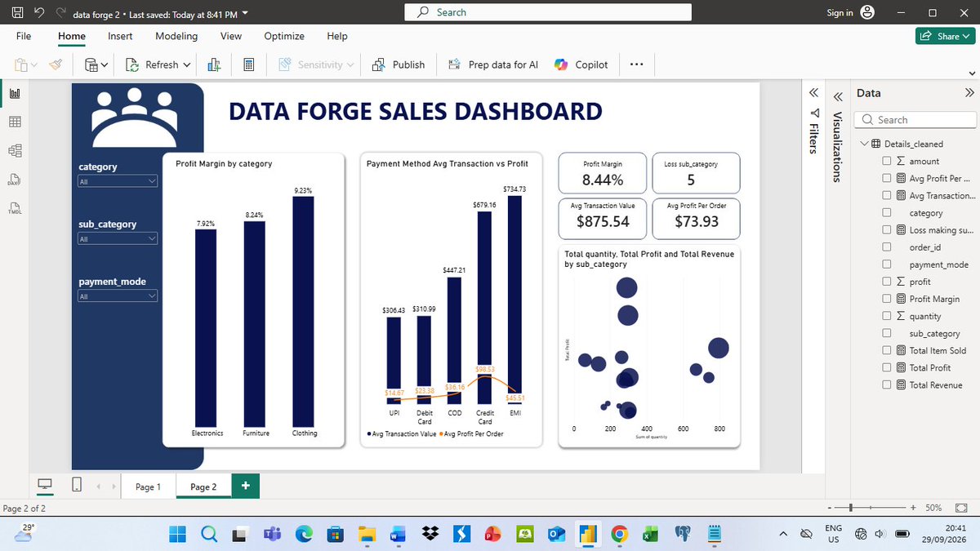Viewport: 980px width, 551px height.
Task: Check the Total Revenue field checkbox
Action: tap(886, 384)
